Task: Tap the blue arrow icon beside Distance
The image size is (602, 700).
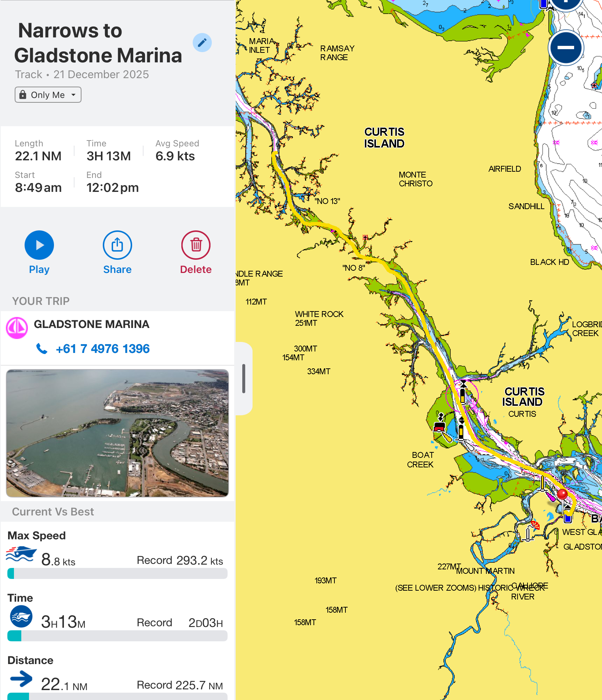Action: [x=21, y=679]
